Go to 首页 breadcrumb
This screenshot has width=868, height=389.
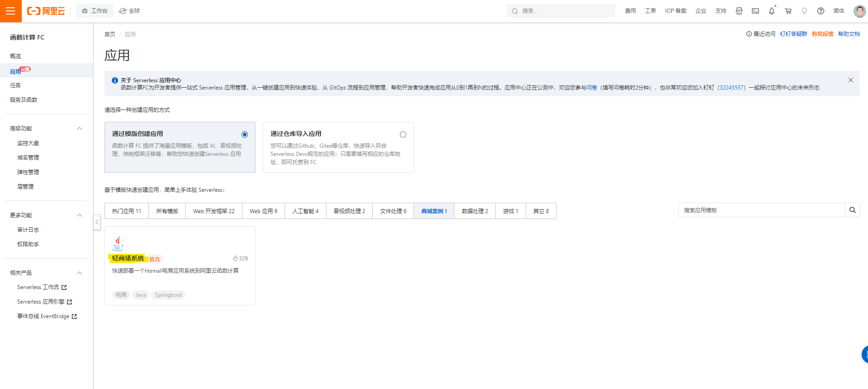110,35
